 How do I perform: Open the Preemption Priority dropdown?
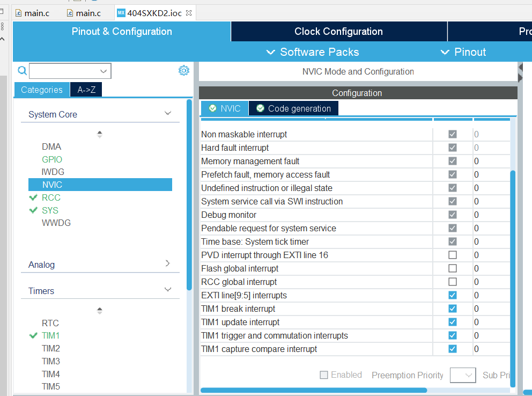pos(463,375)
